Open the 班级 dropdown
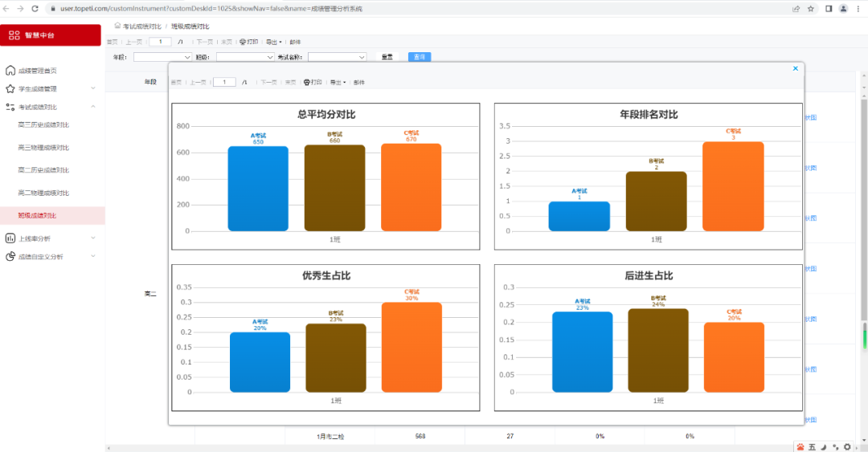 coord(245,57)
